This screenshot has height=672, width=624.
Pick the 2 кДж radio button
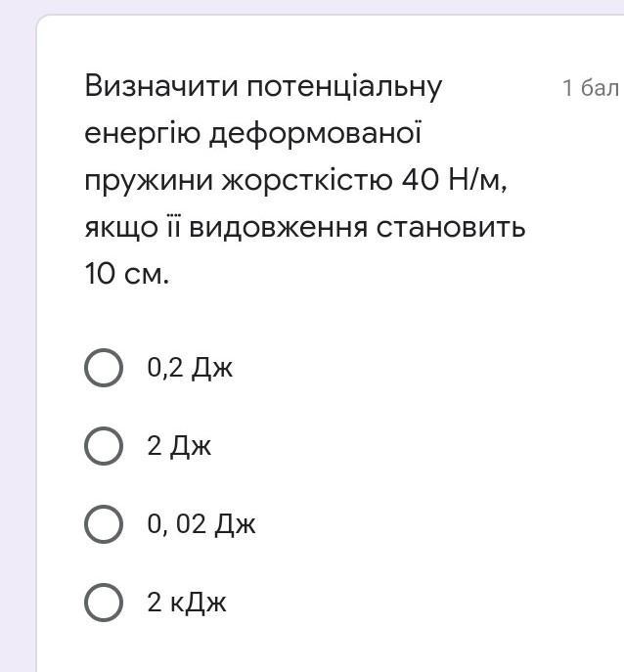click(x=104, y=603)
